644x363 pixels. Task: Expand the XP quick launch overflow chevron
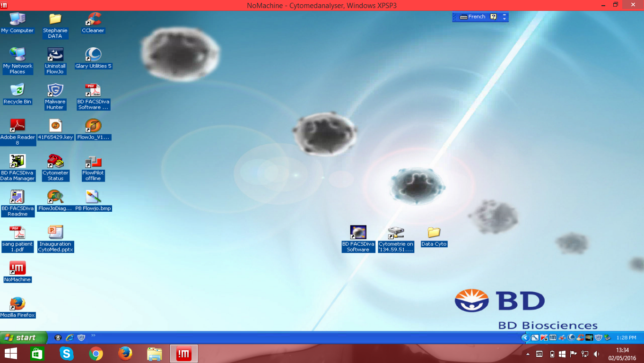pyautogui.click(x=93, y=336)
